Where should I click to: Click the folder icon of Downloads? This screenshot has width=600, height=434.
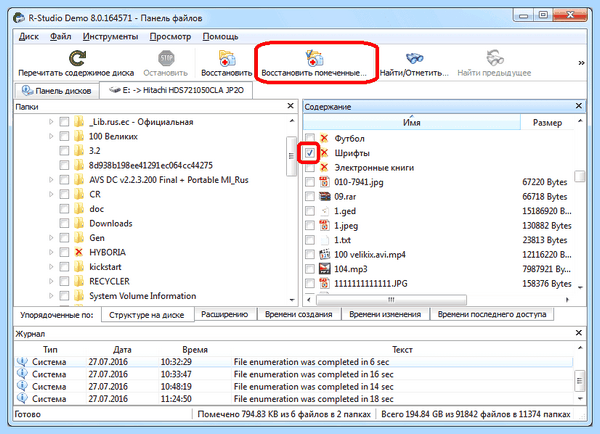pyautogui.click(x=79, y=223)
